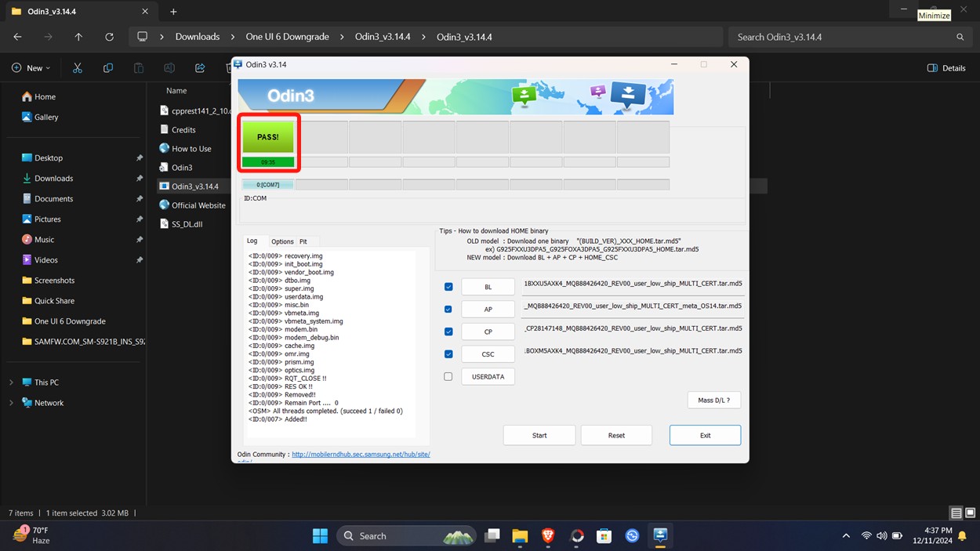
Task: Open the Odin Community link
Action: [x=361, y=454]
